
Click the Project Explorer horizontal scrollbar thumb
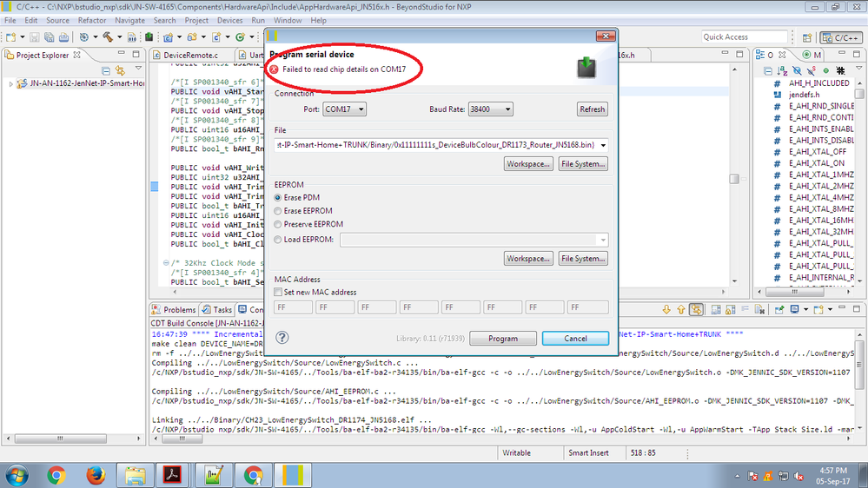[60, 439]
